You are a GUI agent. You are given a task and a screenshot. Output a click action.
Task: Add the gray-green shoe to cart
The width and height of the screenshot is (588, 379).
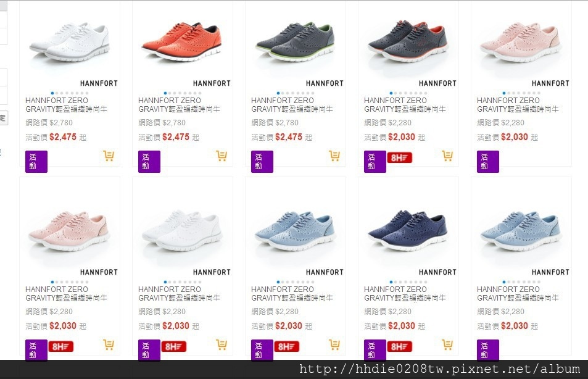tap(334, 156)
